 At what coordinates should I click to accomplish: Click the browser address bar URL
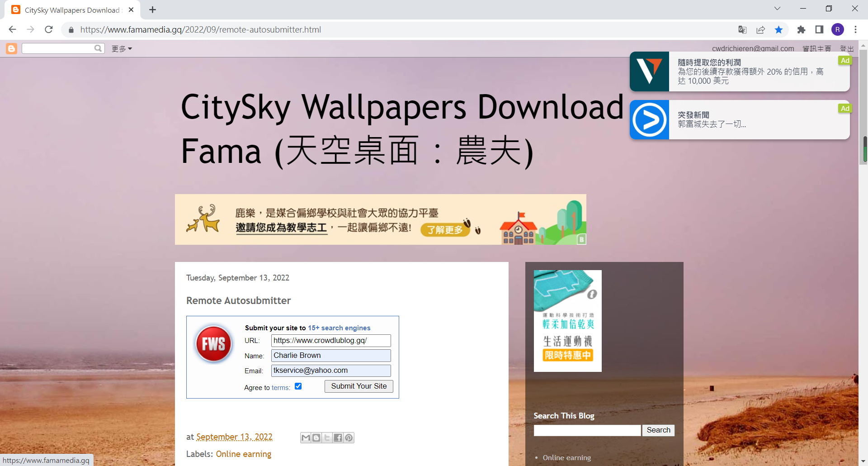[x=201, y=30]
